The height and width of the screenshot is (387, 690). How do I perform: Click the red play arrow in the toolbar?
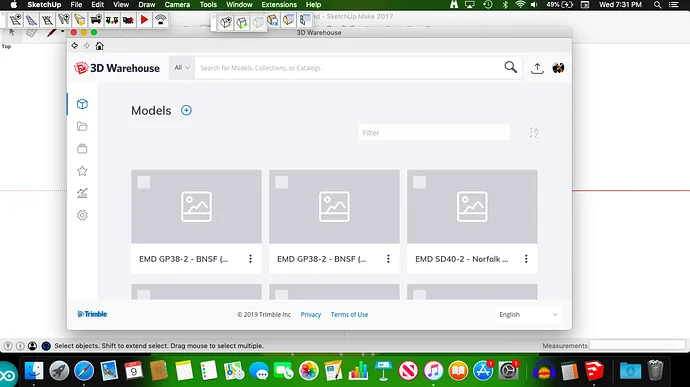point(144,20)
